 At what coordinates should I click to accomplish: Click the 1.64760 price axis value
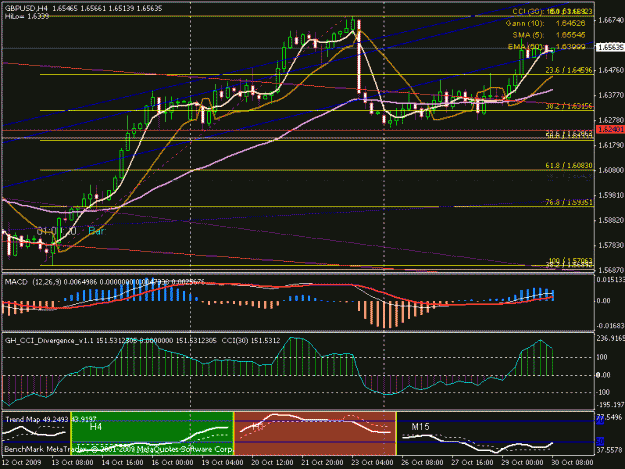click(x=611, y=70)
